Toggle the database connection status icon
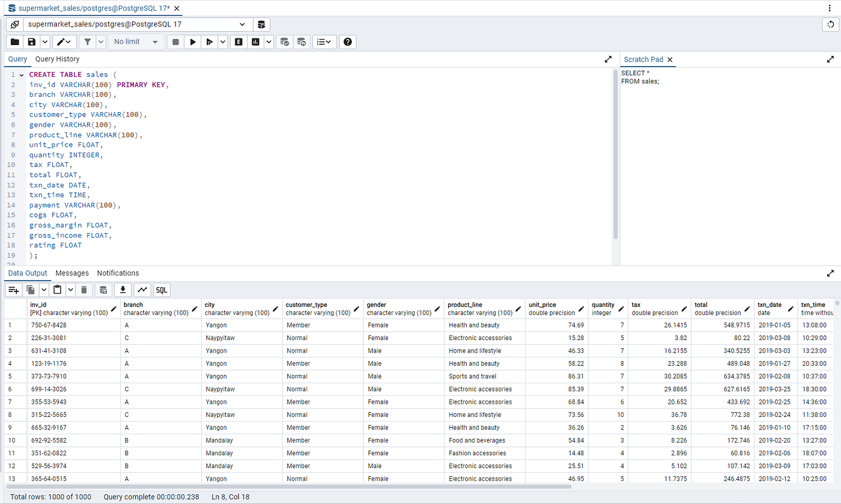 (14, 25)
